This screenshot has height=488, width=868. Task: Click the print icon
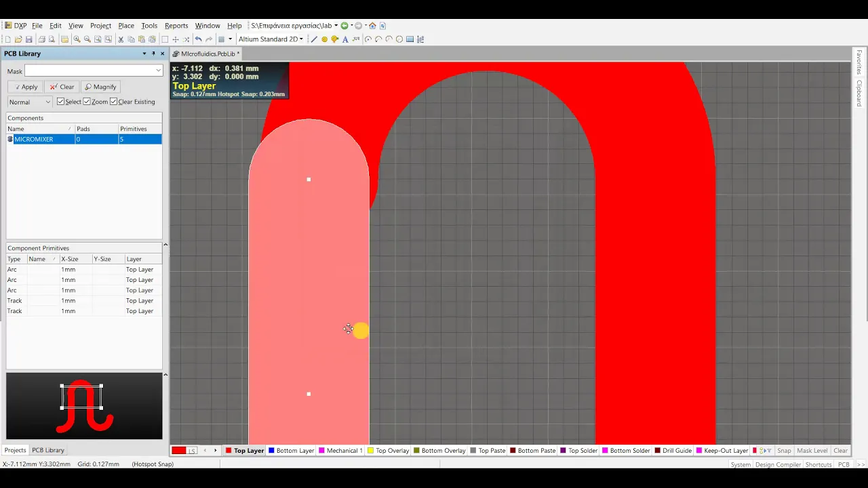tap(41, 39)
